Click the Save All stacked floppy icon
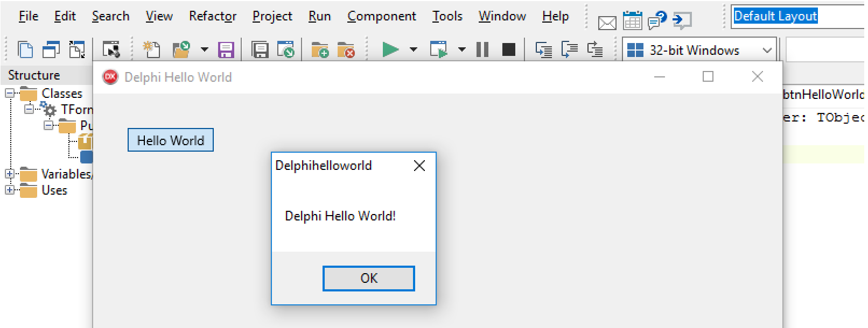Screen dimensions: 868x328 coord(261,50)
